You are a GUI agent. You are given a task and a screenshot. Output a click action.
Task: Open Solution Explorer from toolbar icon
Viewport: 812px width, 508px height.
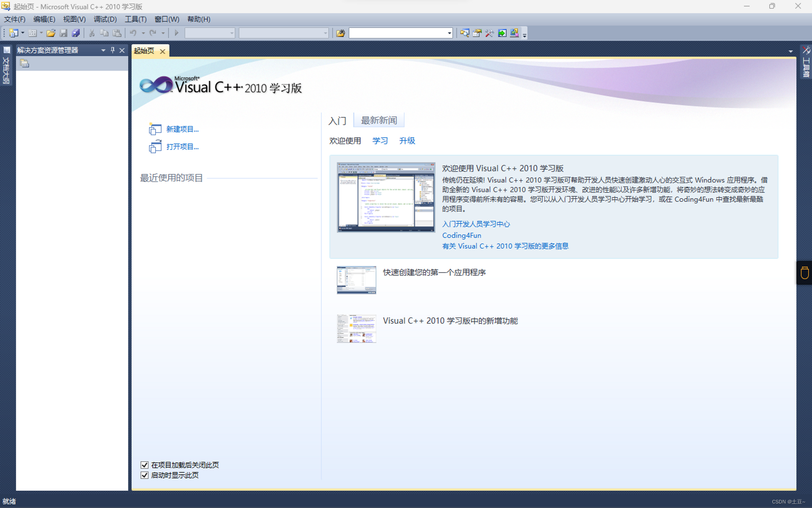pyautogui.click(x=464, y=33)
